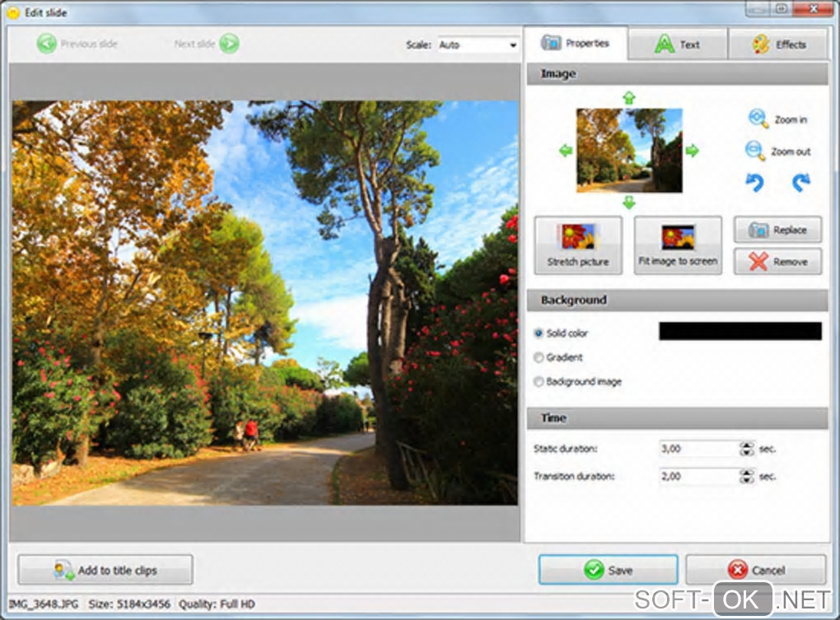Save the slide changes
This screenshot has height=620, width=840.
click(608, 570)
